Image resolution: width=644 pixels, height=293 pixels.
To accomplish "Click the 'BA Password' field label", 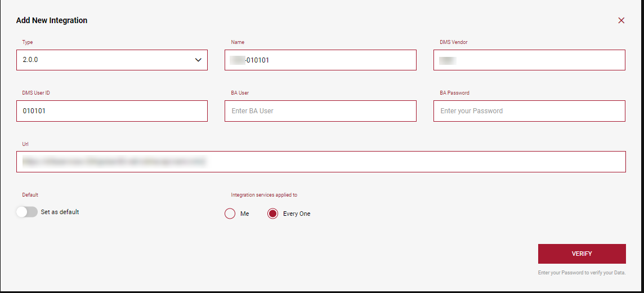I will [x=454, y=93].
